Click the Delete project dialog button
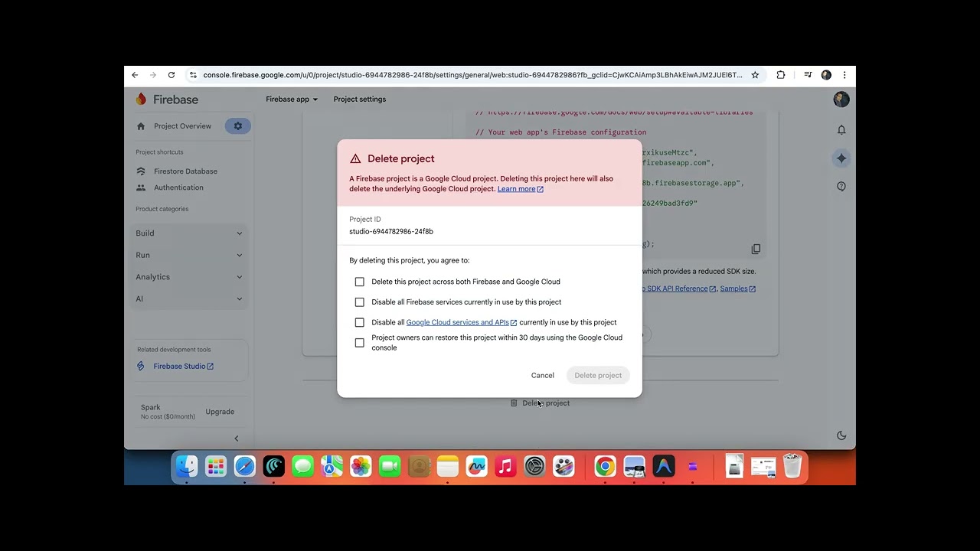Image resolution: width=980 pixels, height=551 pixels. click(x=598, y=376)
